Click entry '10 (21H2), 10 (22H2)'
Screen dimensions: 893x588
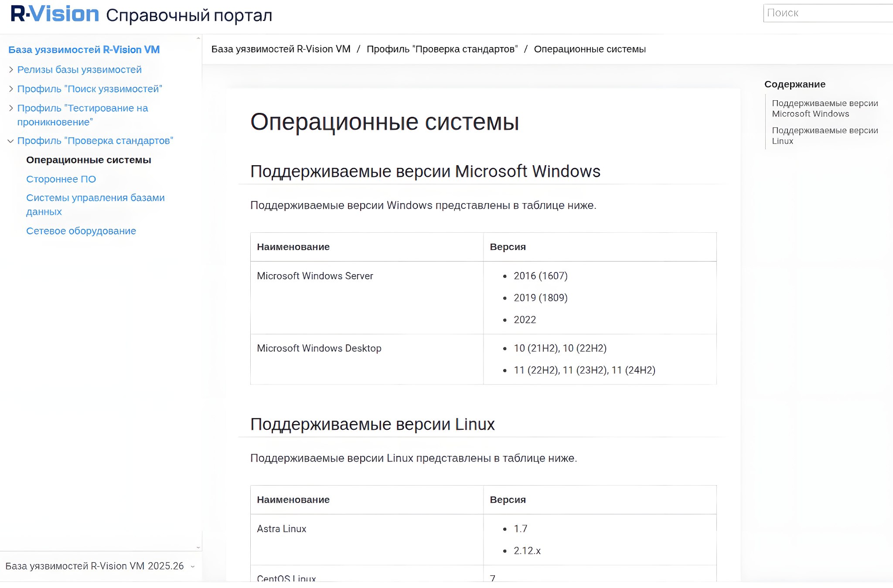click(x=560, y=348)
